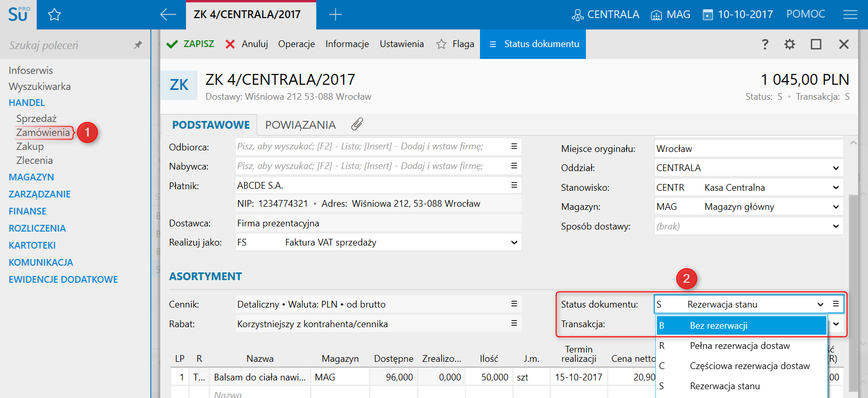This screenshot has height=398, width=868.
Task: Open Zlecenia under HANDEL
Action: [x=35, y=160]
